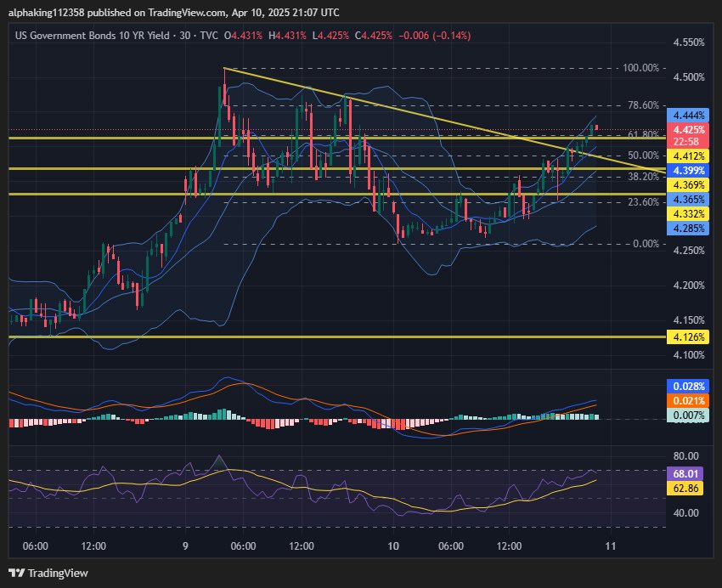This screenshot has height=588, width=722.
Task: Click the date 9 on time axis
Action: [185, 546]
